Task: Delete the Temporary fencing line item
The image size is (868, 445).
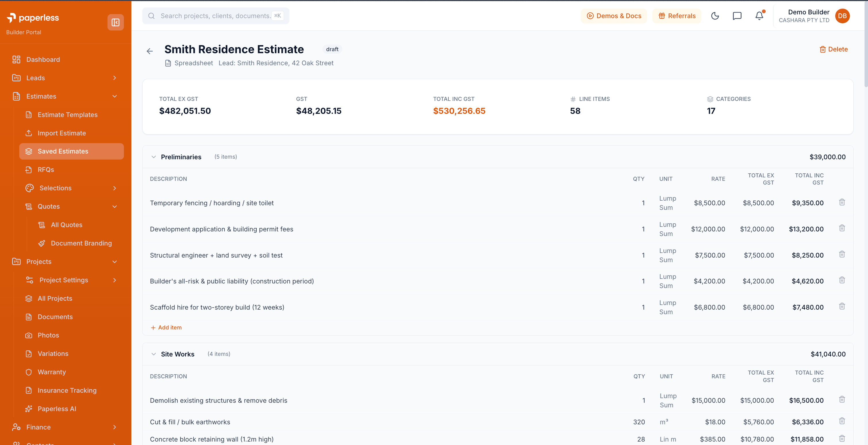Action: pos(842,202)
